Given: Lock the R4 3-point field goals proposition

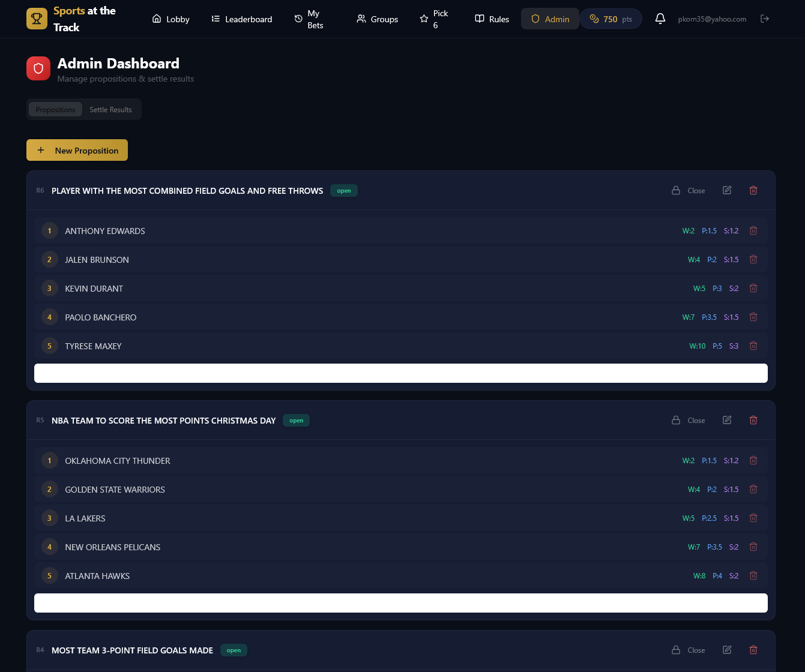Looking at the screenshot, I should coord(688,650).
